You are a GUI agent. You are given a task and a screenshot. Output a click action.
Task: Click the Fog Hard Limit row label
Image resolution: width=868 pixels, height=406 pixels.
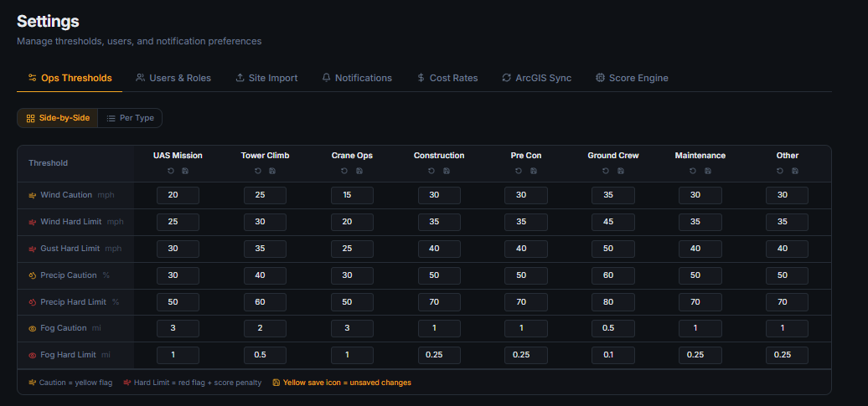68,355
